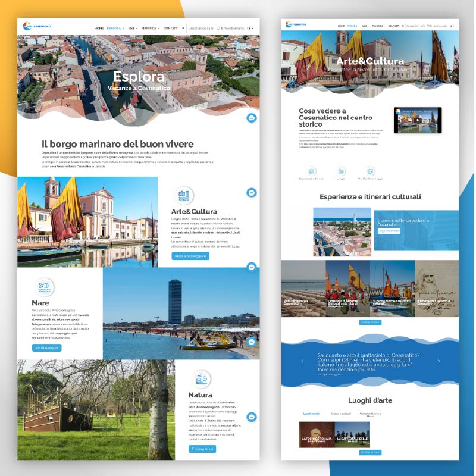Image resolution: width=476 pixels, height=476 pixels.
Task: Click the 'Luoghi d'arte' heading
Action: [x=370, y=400]
